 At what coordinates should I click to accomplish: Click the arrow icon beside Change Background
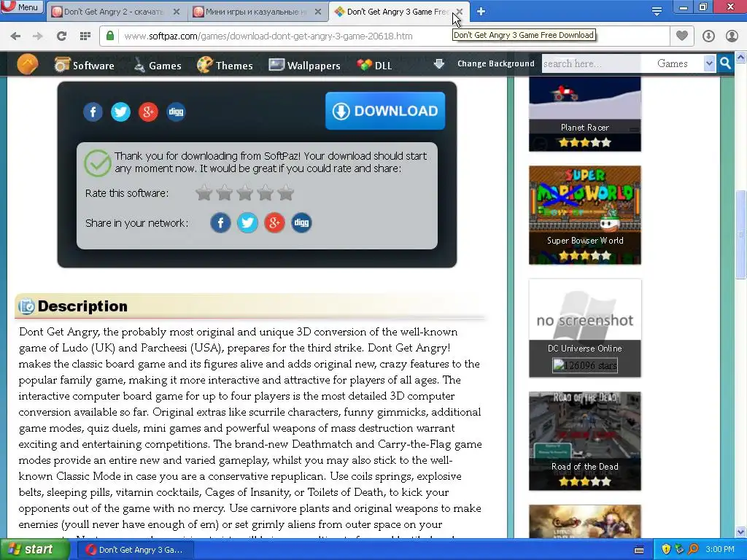(438, 64)
